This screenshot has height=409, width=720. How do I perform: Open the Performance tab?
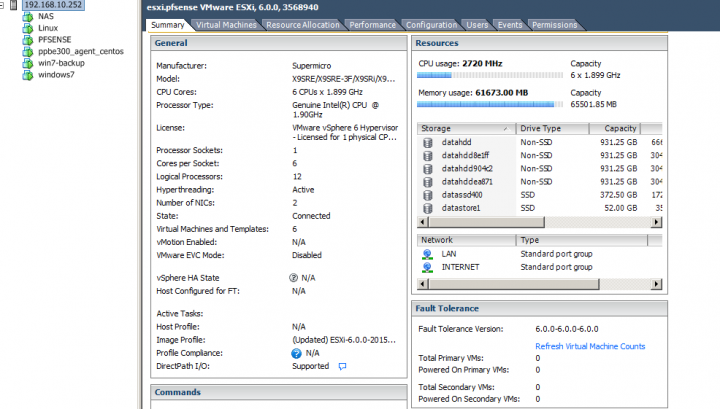tap(372, 25)
